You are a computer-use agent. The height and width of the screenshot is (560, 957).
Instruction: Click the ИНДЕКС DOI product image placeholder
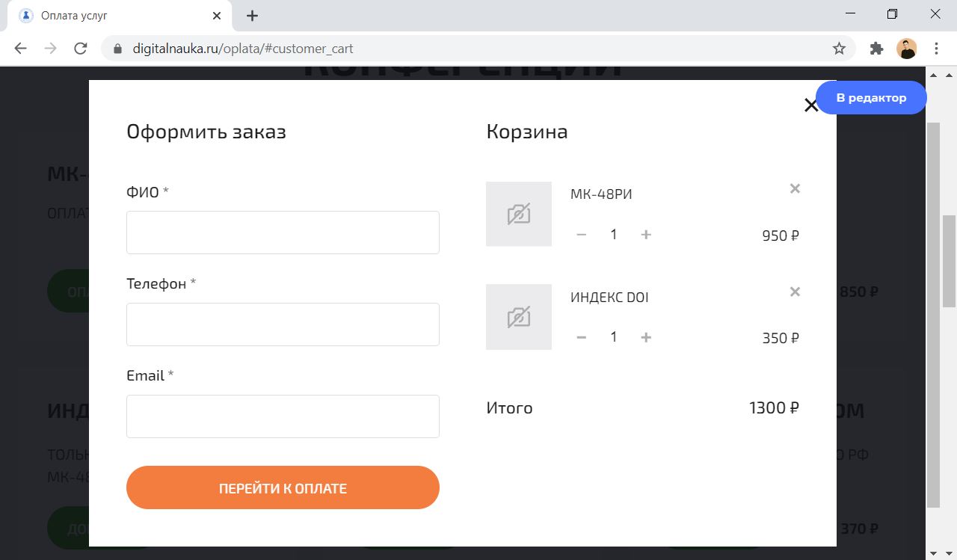pos(519,317)
